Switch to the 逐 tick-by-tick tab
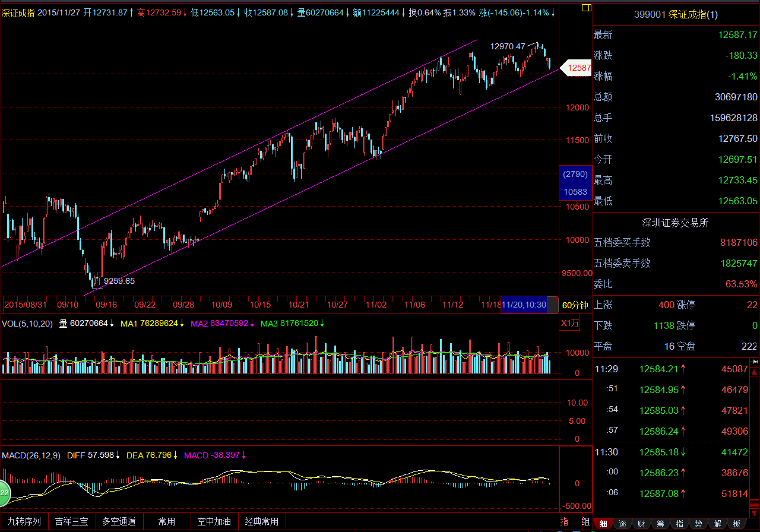Screen dimensions: 760x532 pyautogui.click(x=622, y=524)
